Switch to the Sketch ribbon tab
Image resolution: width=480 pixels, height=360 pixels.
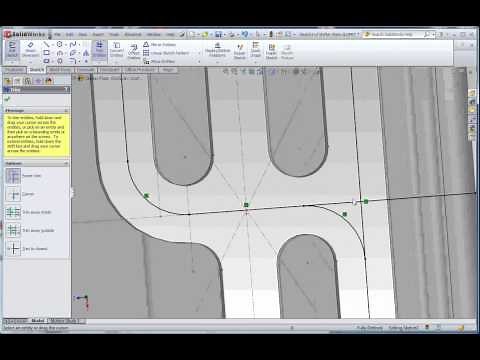37,70
